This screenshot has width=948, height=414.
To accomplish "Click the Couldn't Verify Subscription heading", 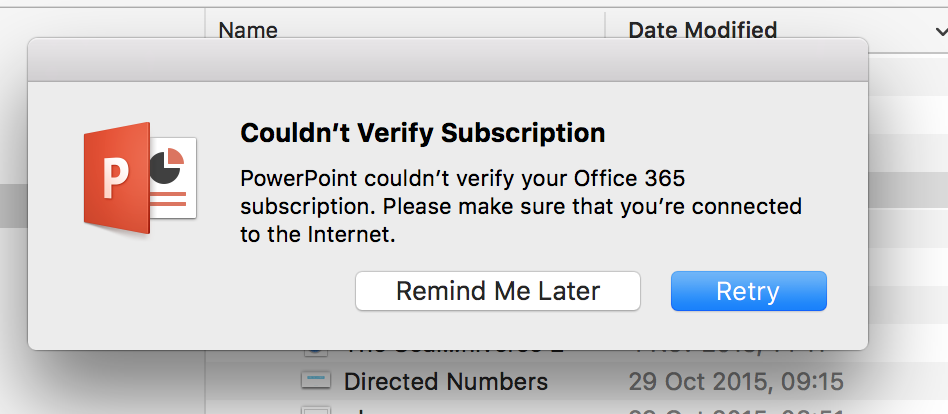I will pyautogui.click(x=423, y=133).
